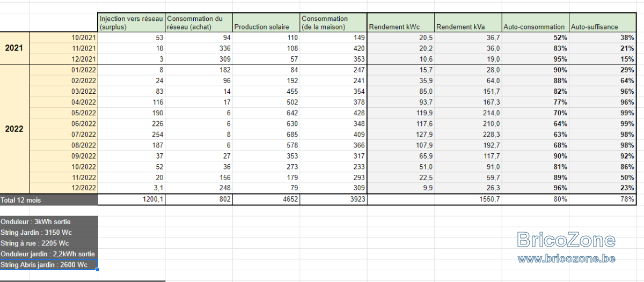Screen dimensions: 644x282
Task: Select the "Injection vers réseau (surplus)" header cell
Action: [x=131, y=23]
